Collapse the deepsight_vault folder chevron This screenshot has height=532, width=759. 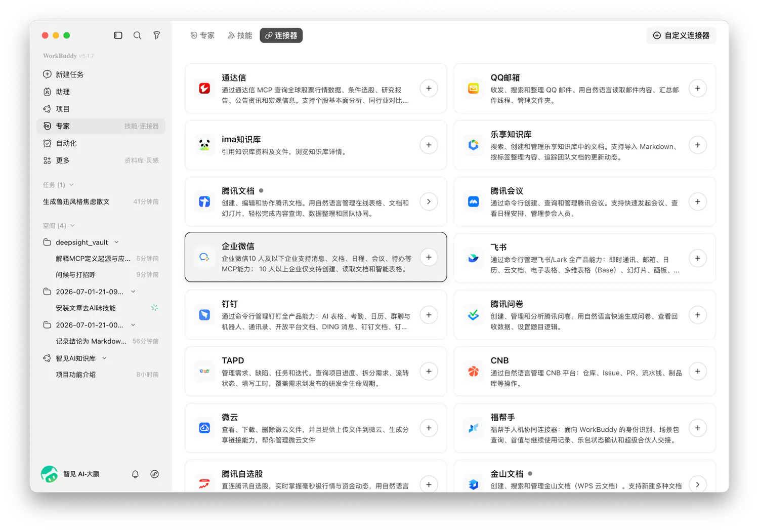[x=116, y=242]
